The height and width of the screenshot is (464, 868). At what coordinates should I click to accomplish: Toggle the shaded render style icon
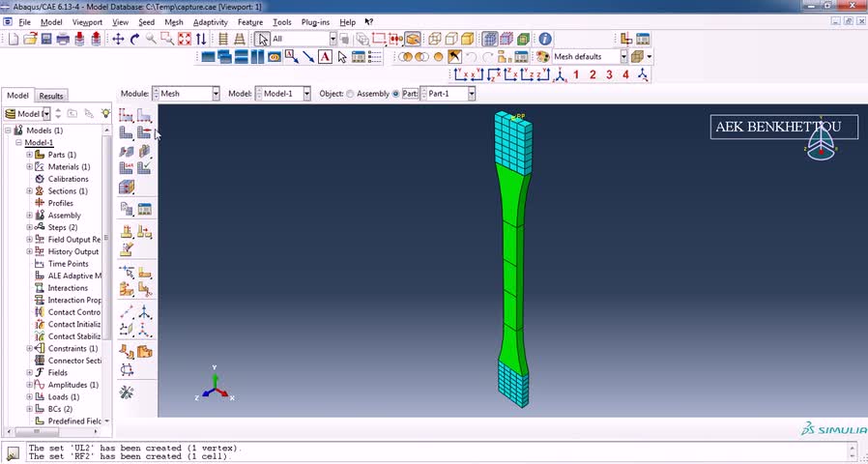[468, 39]
